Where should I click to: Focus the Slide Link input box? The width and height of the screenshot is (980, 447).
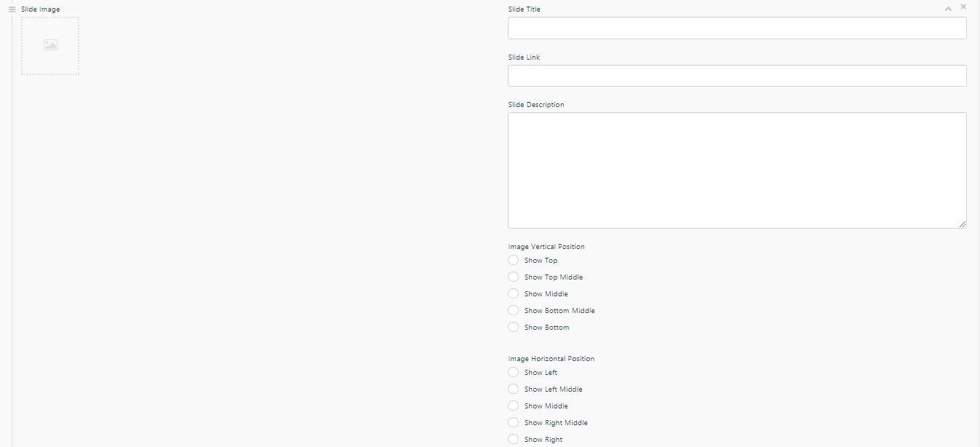click(736, 76)
